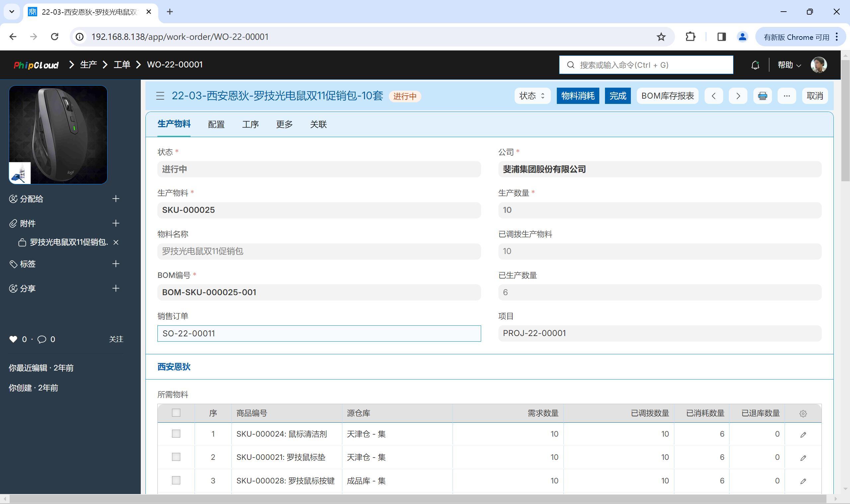Toggle the sidebar hamburger icon
The width and height of the screenshot is (850, 504).
tap(160, 96)
